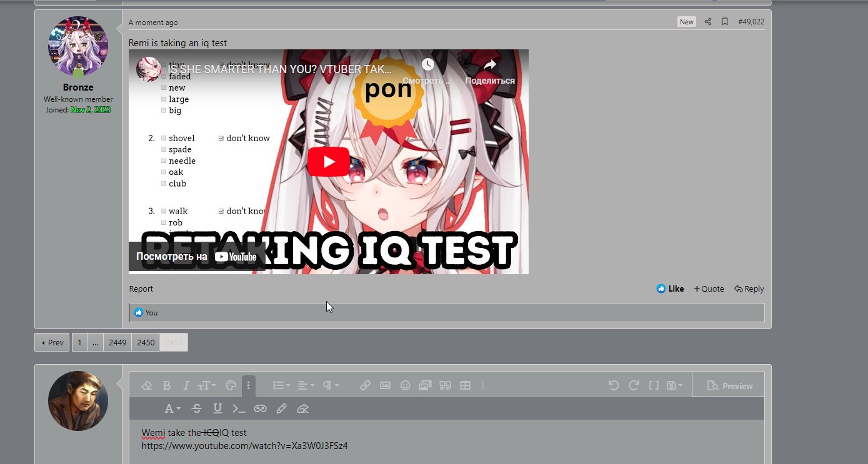Play the embedded YouTube video
This screenshot has width=868, height=464.
pos(329,162)
